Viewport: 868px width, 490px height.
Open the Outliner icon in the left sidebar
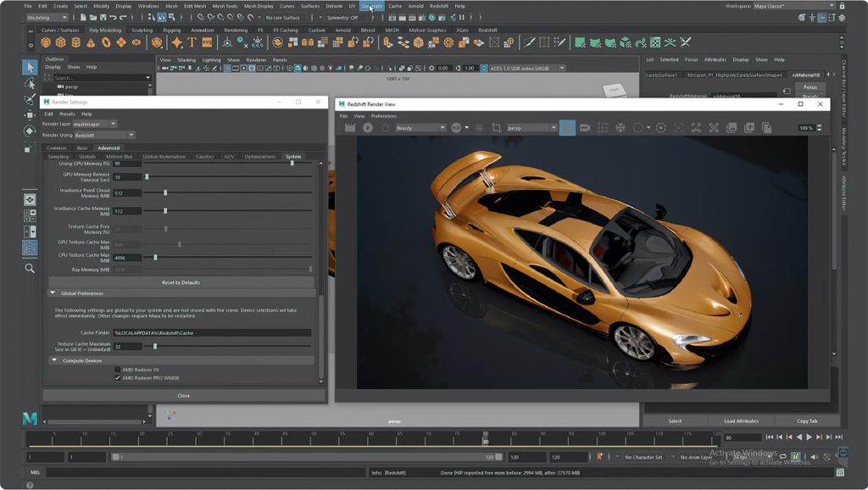coord(30,248)
